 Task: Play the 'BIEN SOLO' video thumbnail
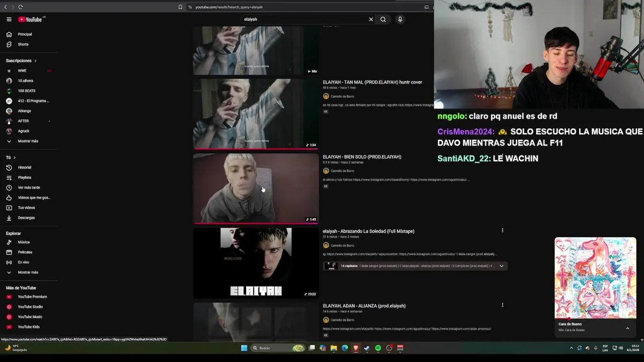pyautogui.click(x=256, y=189)
